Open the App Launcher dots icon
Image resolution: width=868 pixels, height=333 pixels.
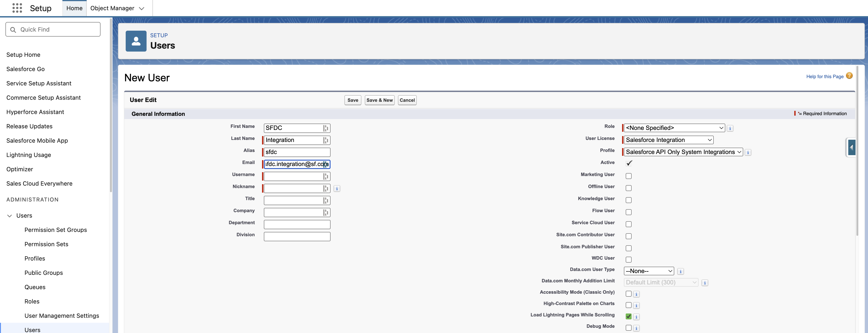[x=17, y=8]
